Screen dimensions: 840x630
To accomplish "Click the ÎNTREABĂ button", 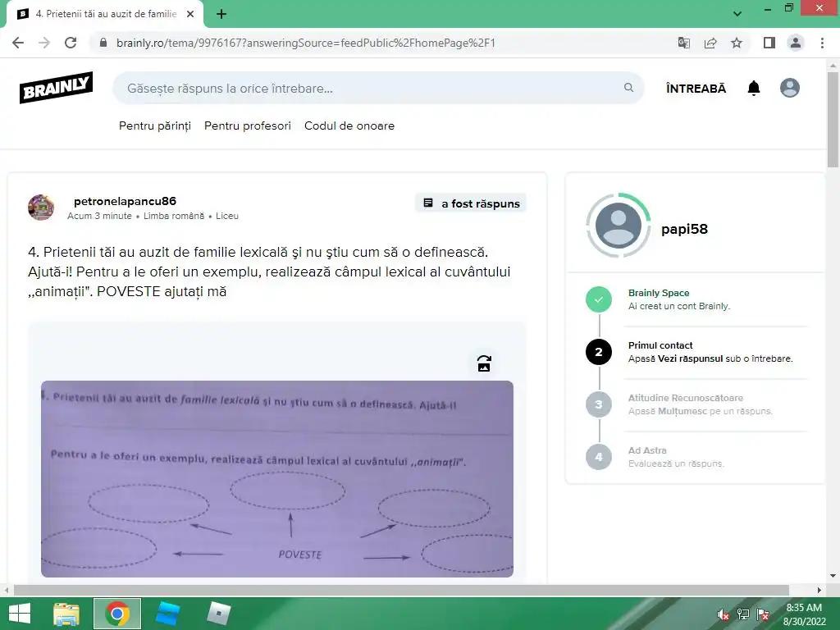I will (x=696, y=89).
